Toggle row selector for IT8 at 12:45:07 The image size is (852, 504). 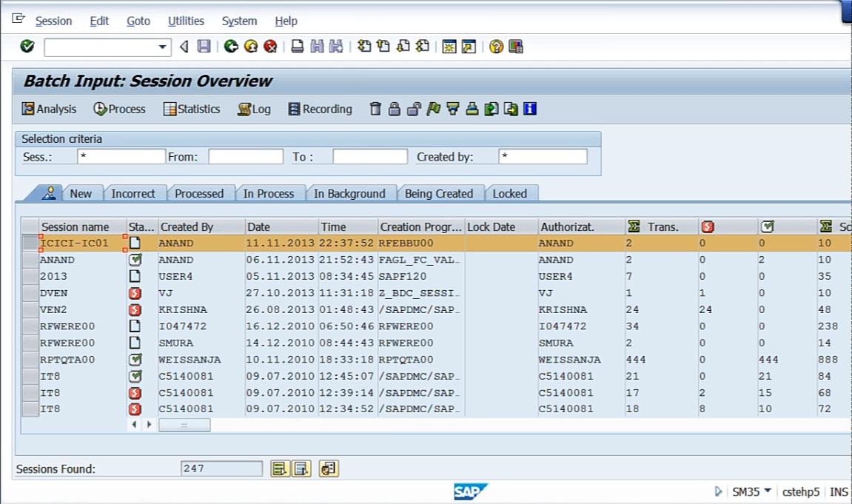pyautogui.click(x=30, y=377)
